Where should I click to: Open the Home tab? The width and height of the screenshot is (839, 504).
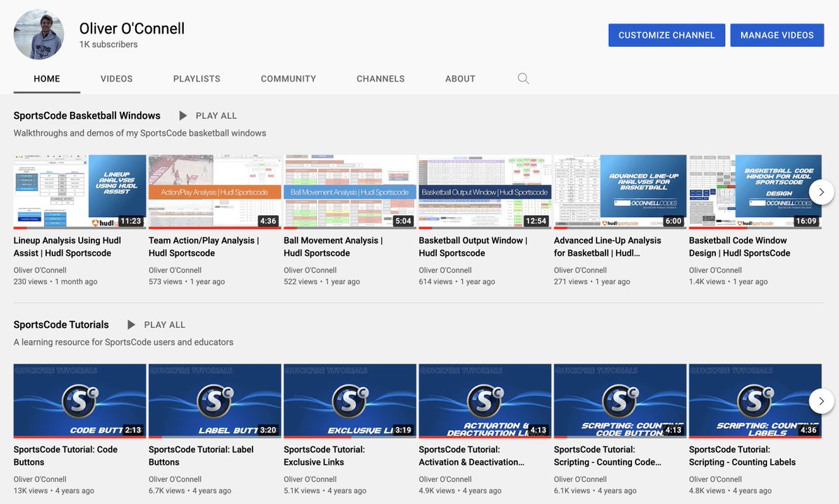47,79
